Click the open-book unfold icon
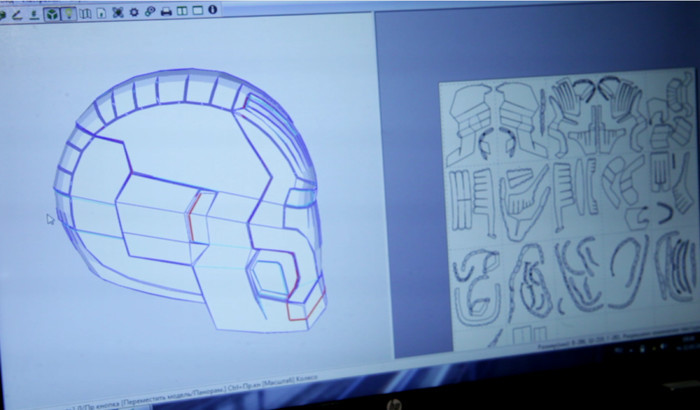Viewport: 700px width, 410px height. pyautogui.click(x=85, y=13)
